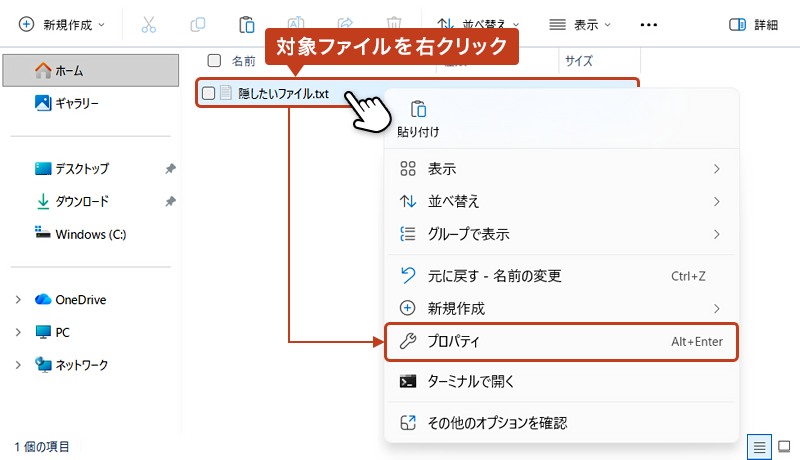Screen dimensions: 800x460
Task: Click the Paste clipboard icon in toolbar
Action: click(246, 24)
